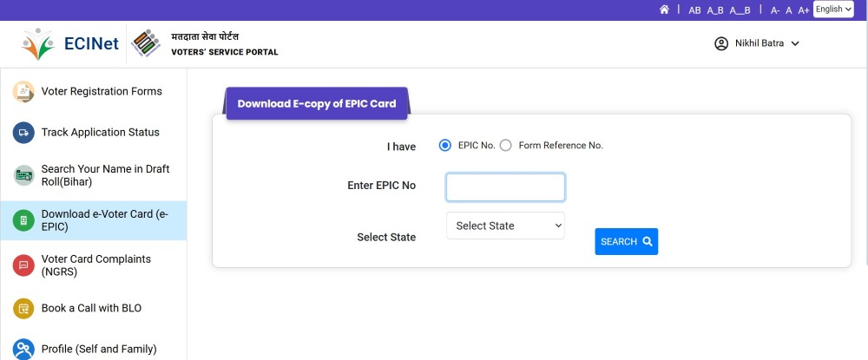868x360 pixels.
Task: Click the Book a Call with BLO icon
Action: 23,308
